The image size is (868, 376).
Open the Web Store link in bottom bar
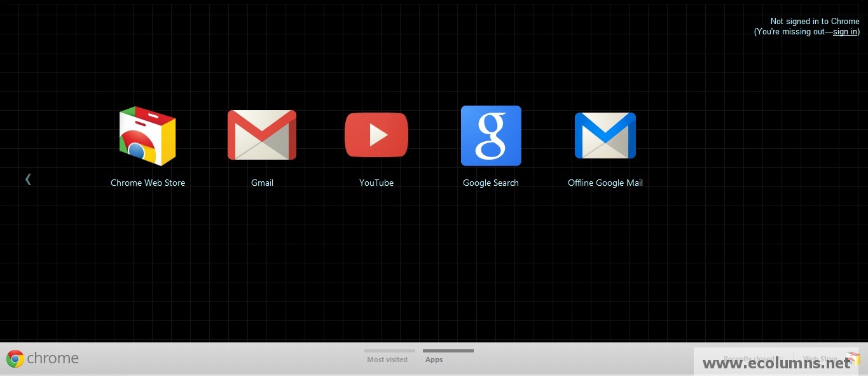click(x=819, y=358)
